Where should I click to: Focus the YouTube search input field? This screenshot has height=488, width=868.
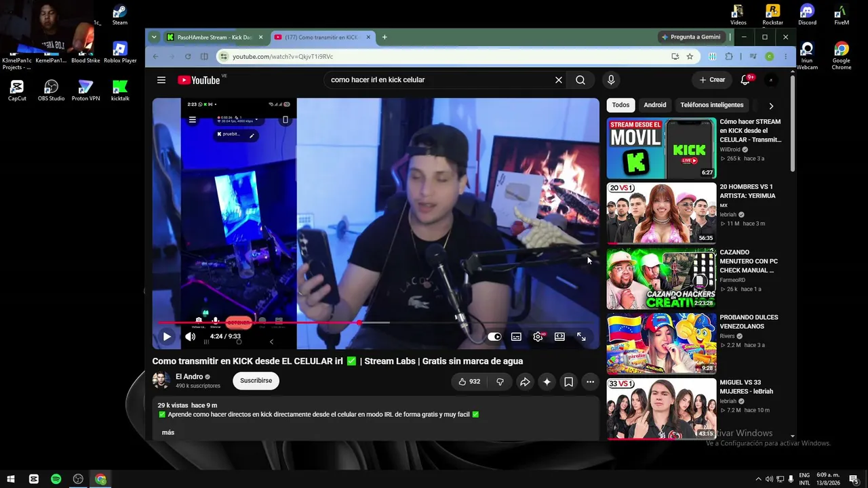[x=439, y=80]
